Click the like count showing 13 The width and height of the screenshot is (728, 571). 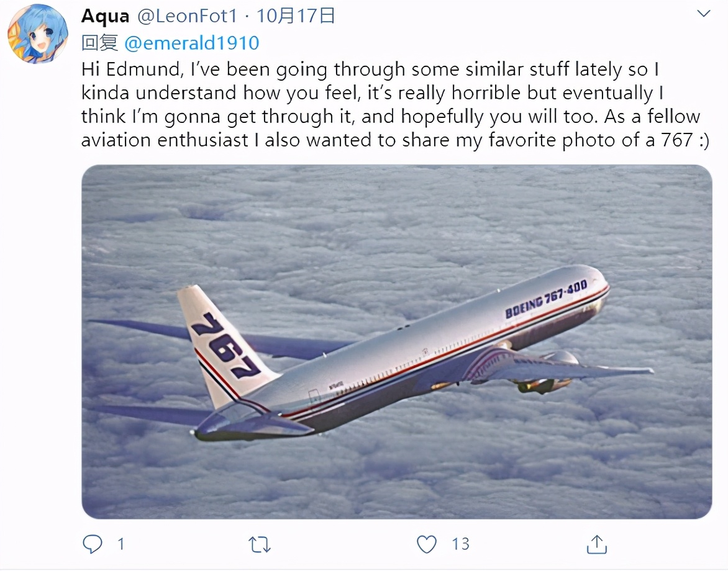(460, 544)
